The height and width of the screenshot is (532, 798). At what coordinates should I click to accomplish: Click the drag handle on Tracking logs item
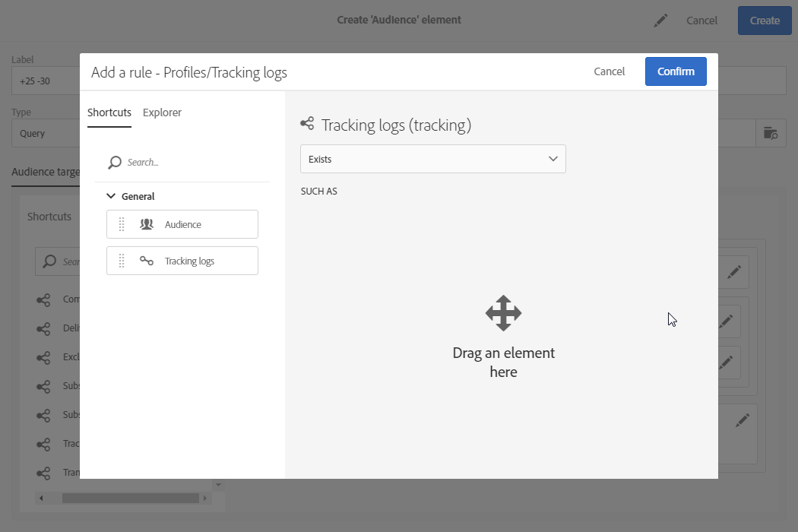coord(122,261)
